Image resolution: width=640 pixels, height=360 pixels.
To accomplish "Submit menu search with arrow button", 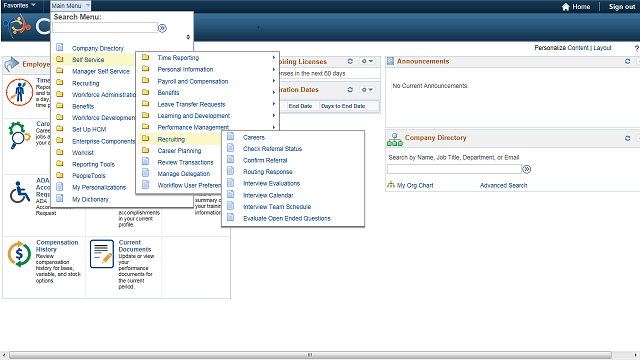I will pyautogui.click(x=162, y=28).
